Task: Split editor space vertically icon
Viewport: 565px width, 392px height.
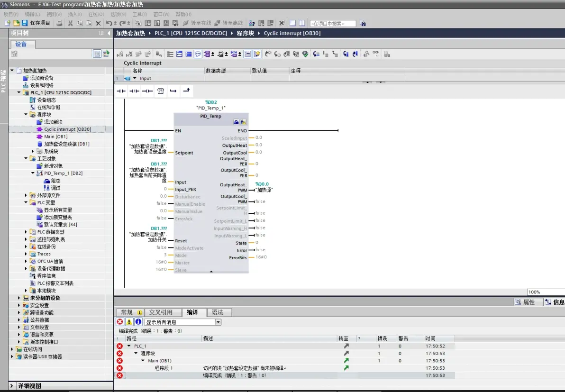Action: 302,23
